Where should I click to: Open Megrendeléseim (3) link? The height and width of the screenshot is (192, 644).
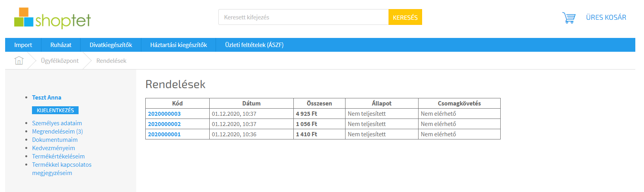coord(57,131)
